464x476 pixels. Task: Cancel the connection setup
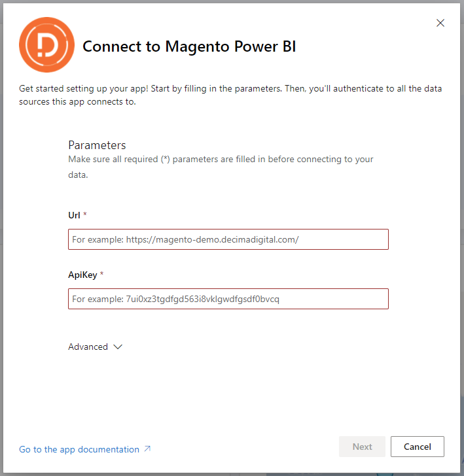[x=417, y=447]
